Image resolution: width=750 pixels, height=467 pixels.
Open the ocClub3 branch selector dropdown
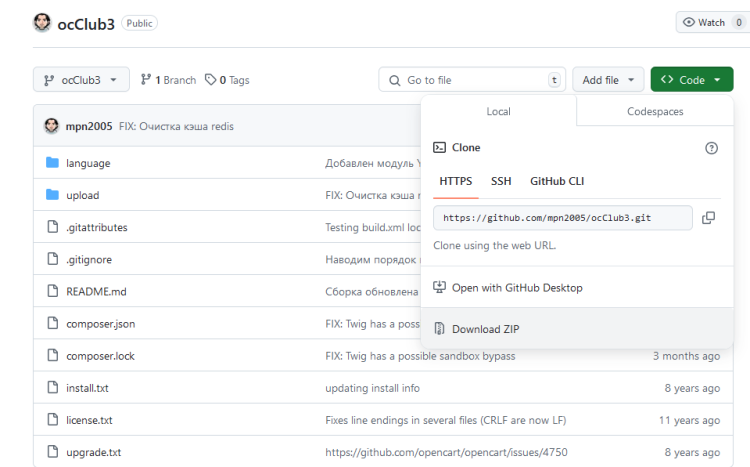tap(81, 80)
